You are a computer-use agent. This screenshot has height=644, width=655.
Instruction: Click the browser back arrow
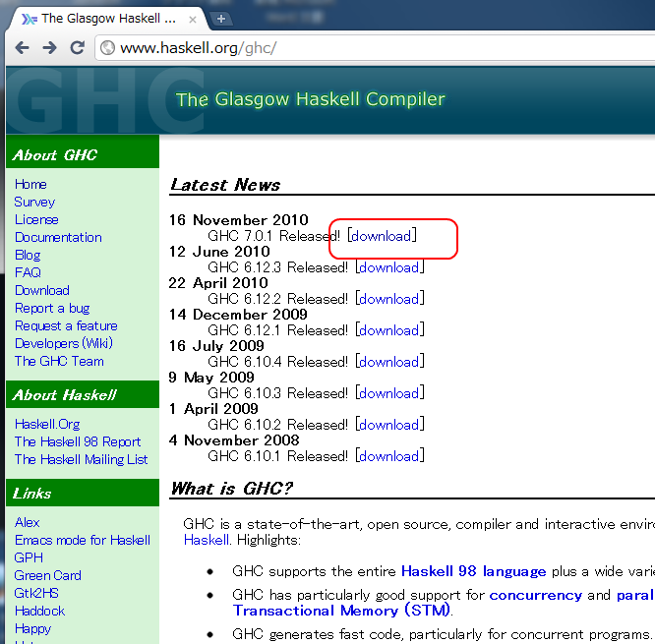tap(22, 47)
